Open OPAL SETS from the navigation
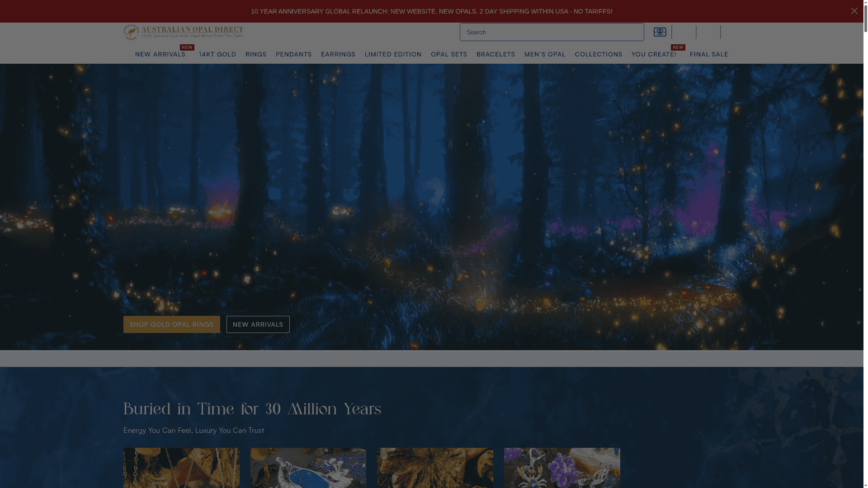The width and height of the screenshot is (868, 488). pos(448,54)
